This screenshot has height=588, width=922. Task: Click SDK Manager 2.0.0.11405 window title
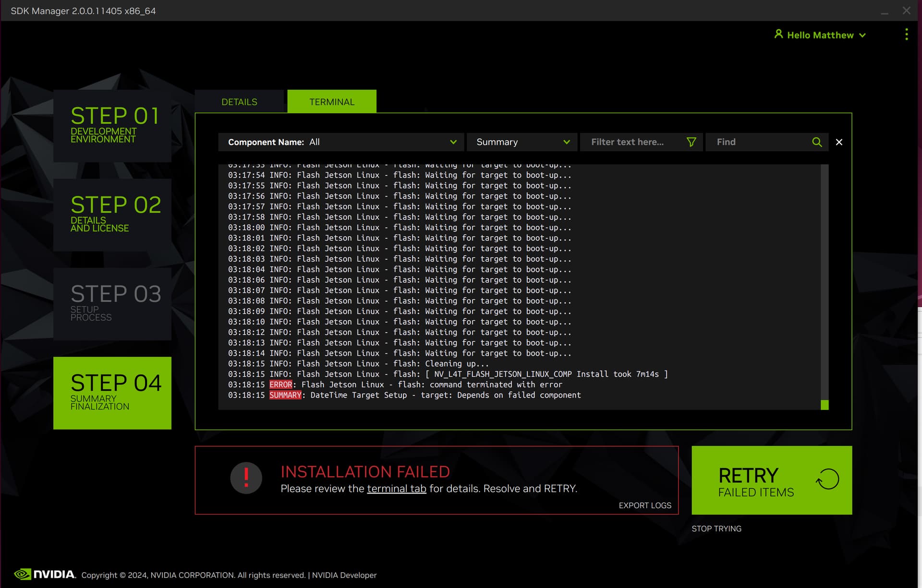pyautogui.click(x=83, y=11)
